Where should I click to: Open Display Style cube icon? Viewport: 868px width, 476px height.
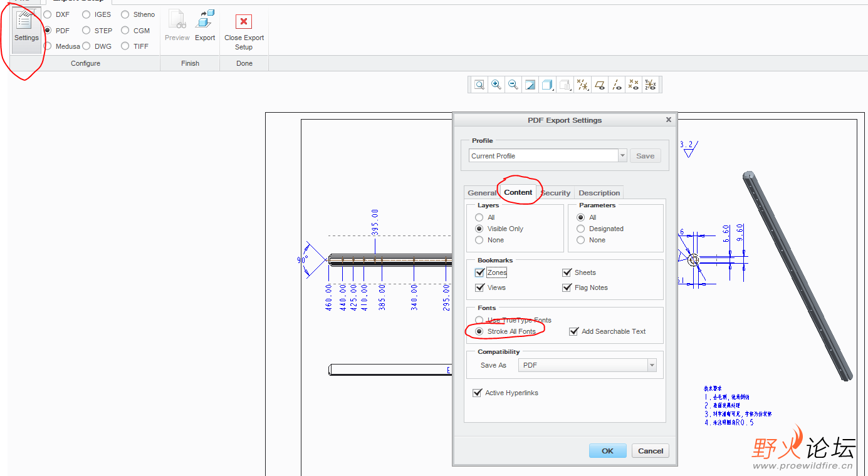pos(548,85)
